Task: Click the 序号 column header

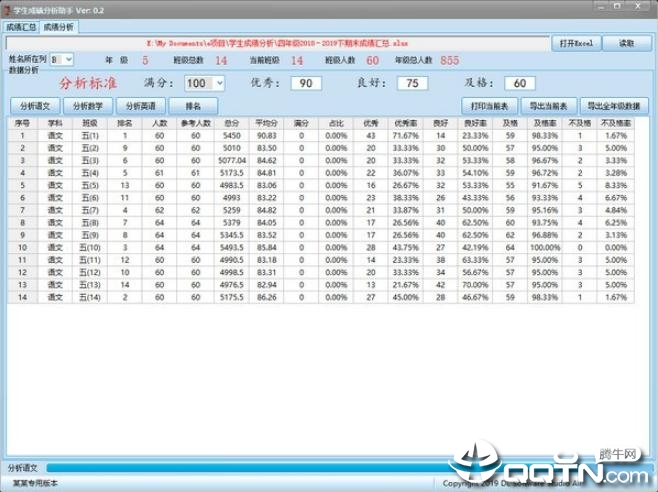Action: tap(22, 123)
